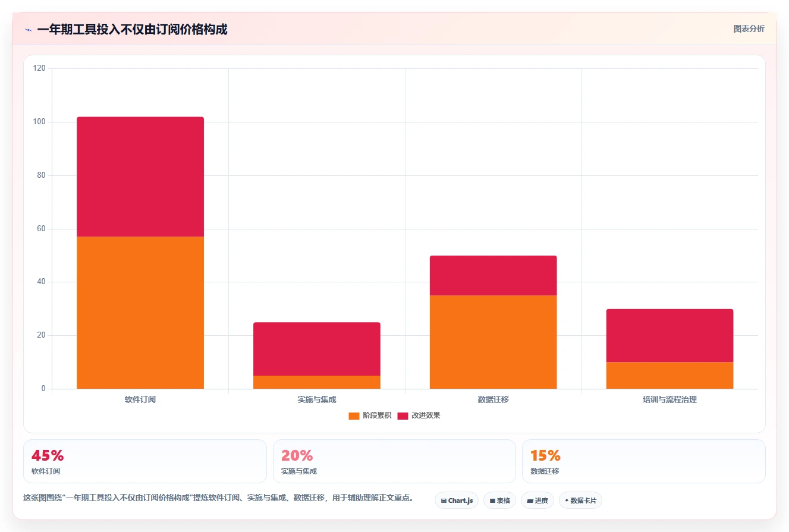Viewport: 789px width, 532px height.
Task: Click the lightning icon beside the title
Action: (x=28, y=30)
